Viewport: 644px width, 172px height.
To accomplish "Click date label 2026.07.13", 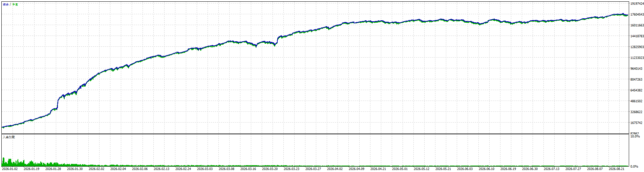I will 552,169.
